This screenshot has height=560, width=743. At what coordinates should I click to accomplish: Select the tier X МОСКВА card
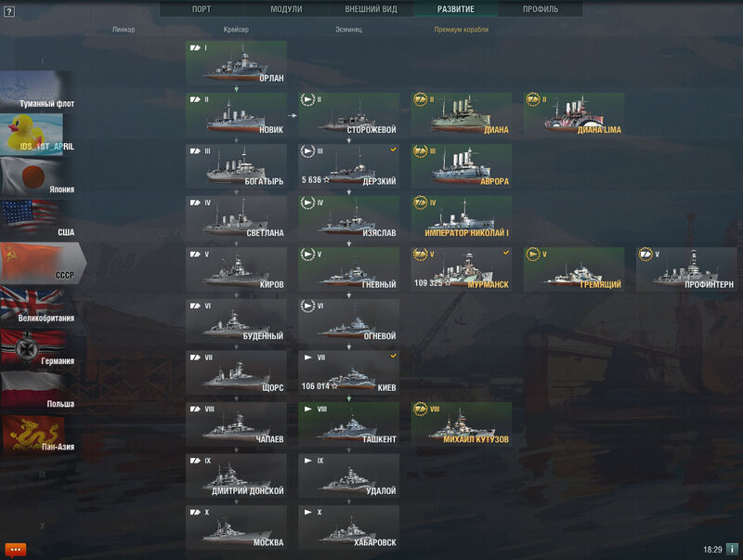pyautogui.click(x=236, y=527)
